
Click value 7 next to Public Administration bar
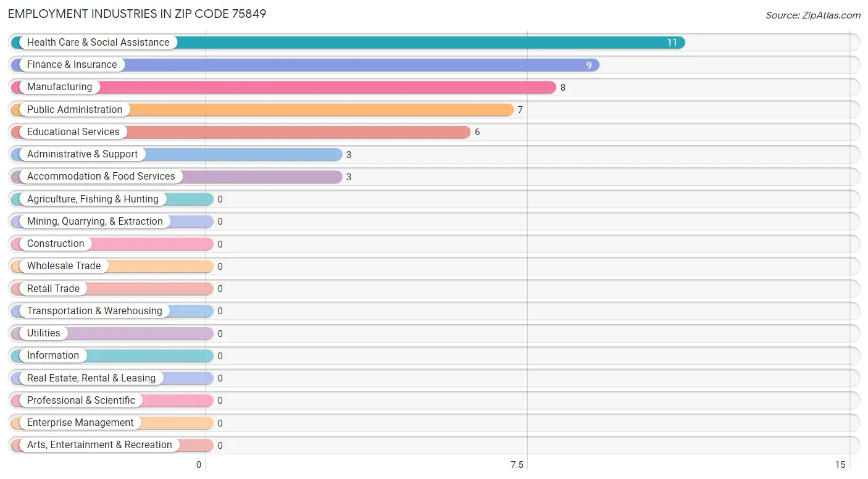[520, 110]
